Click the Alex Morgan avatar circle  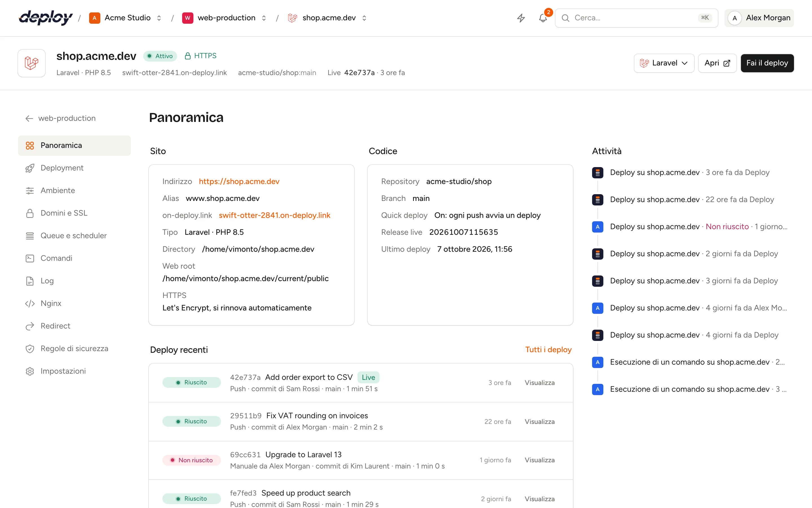pos(734,18)
